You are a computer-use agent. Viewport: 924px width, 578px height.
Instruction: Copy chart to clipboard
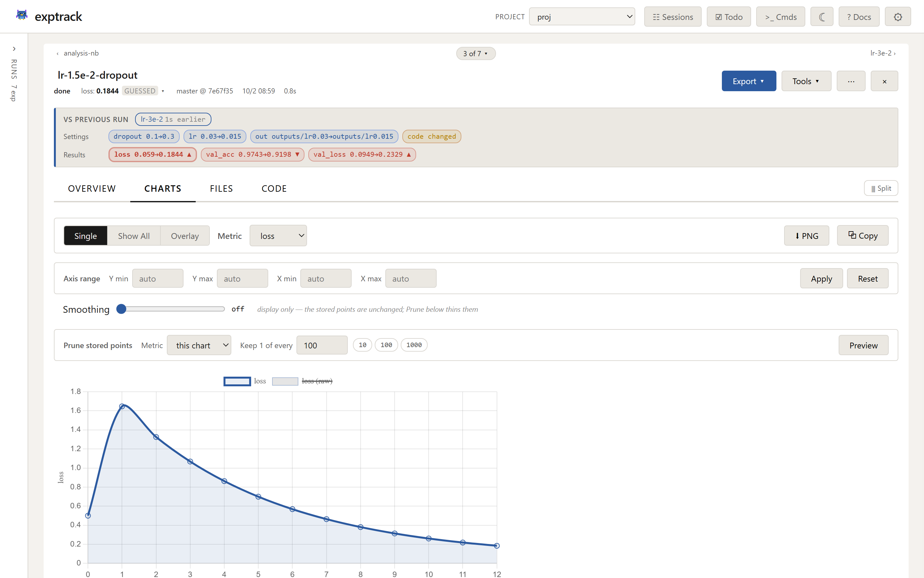pyautogui.click(x=862, y=236)
